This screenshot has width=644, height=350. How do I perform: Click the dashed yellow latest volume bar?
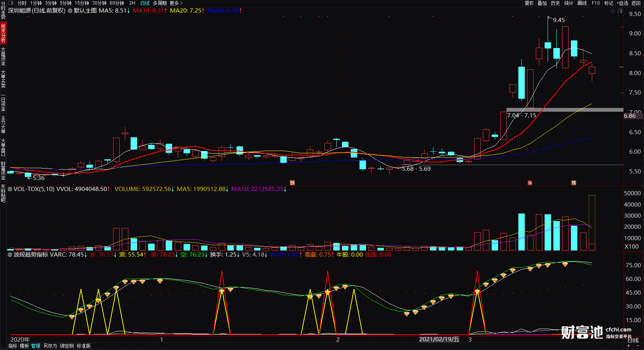(592, 222)
